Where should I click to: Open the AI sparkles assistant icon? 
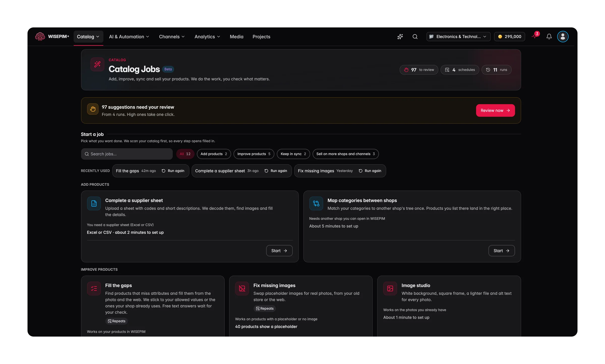[x=400, y=37]
